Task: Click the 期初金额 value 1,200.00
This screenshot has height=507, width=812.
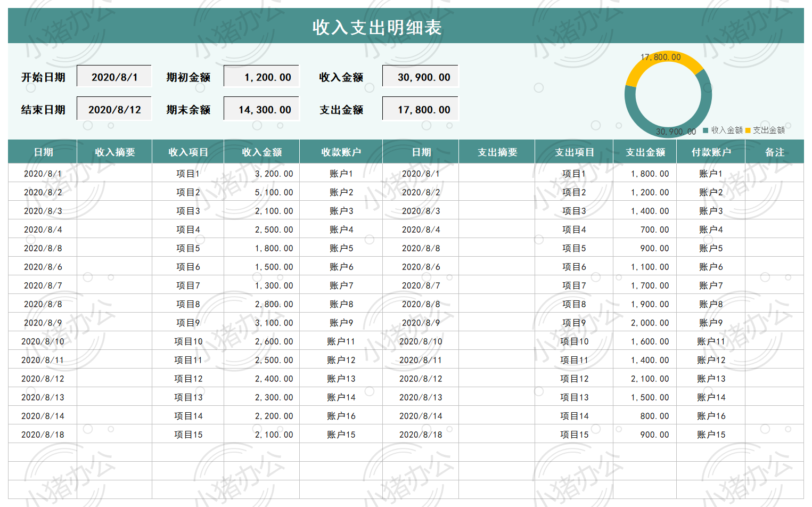Action: 261,76
